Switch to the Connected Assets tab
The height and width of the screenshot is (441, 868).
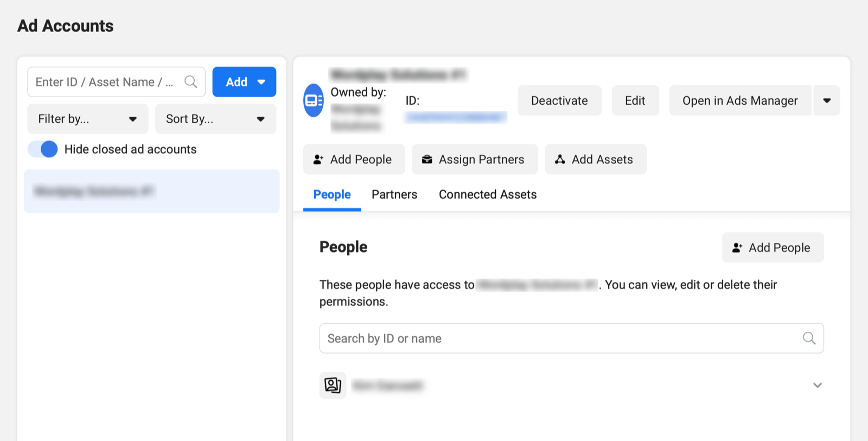click(487, 194)
